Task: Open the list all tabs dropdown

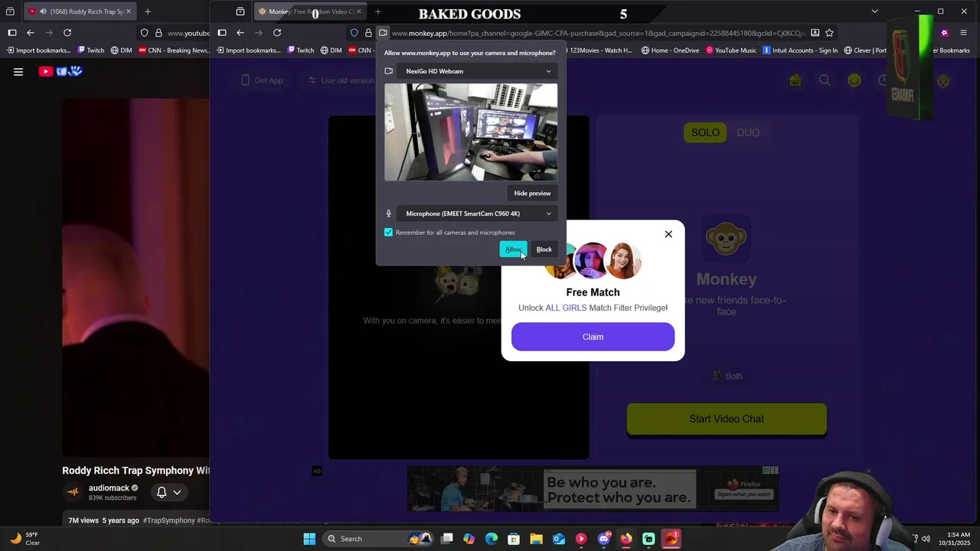Action: [x=874, y=11]
